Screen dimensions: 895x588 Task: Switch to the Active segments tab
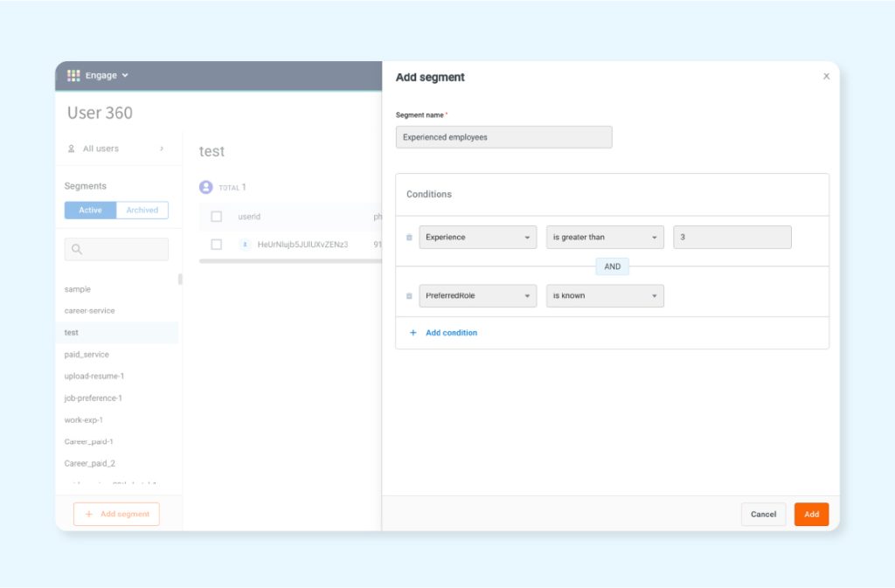click(90, 210)
